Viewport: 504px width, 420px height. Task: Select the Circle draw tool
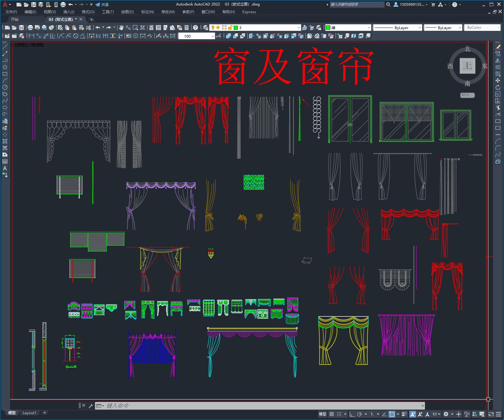click(x=5, y=87)
